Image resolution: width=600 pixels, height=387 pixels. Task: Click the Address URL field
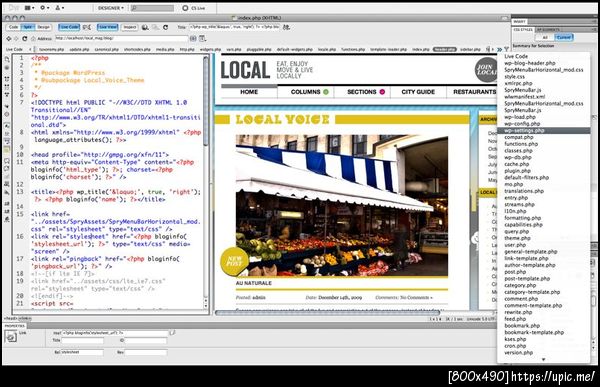122,38
